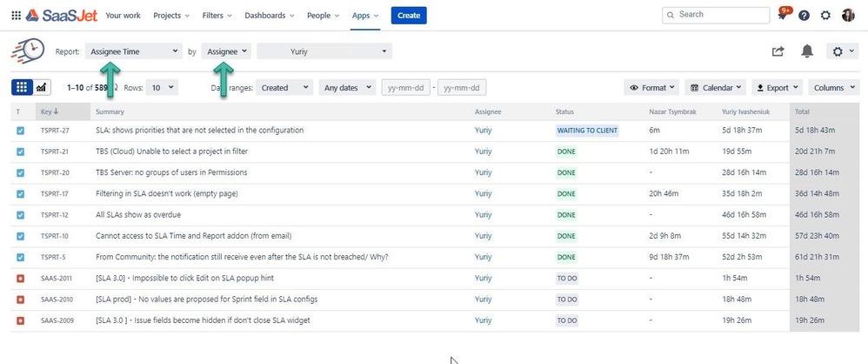
Task: Click the share report icon
Action: pyautogui.click(x=778, y=51)
